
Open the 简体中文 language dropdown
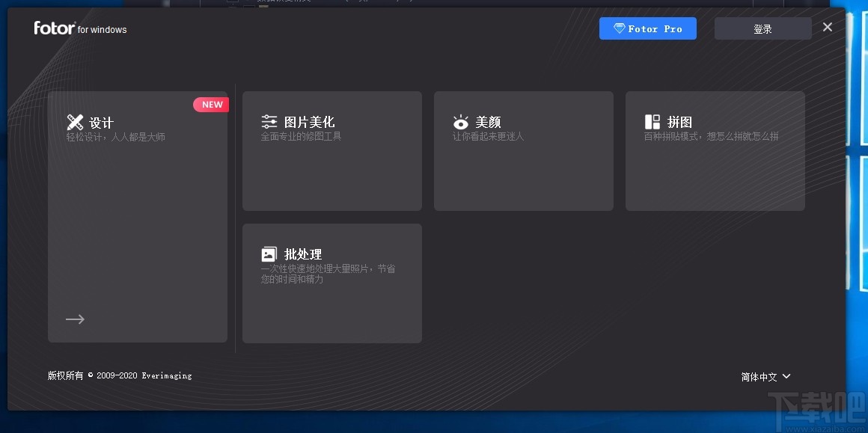(x=758, y=376)
